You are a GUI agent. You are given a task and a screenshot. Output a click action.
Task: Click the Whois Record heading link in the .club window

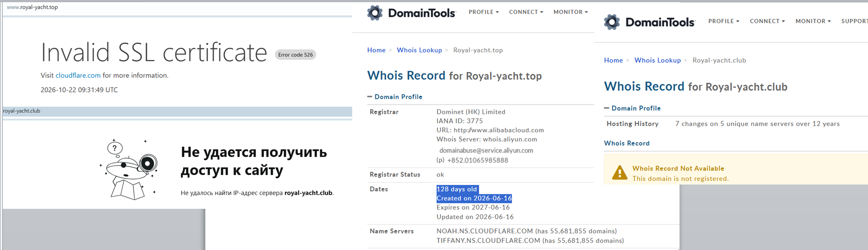tap(627, 143)
